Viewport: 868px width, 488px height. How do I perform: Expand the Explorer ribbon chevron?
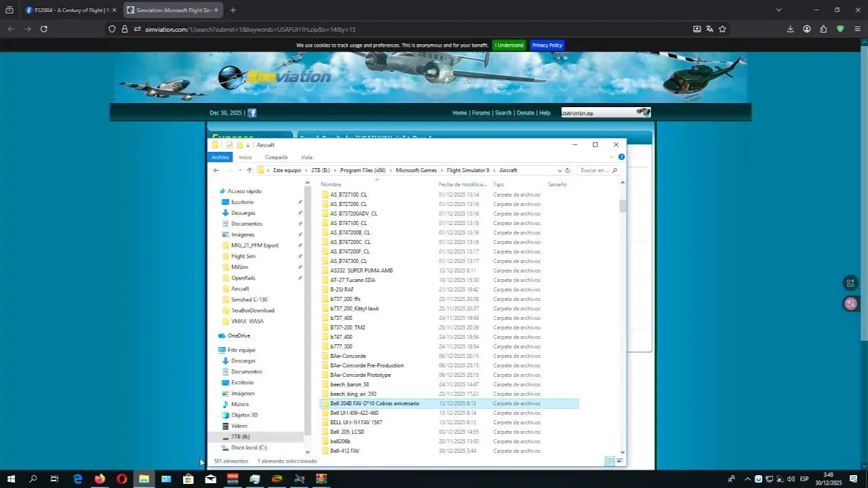pos(611,157)
